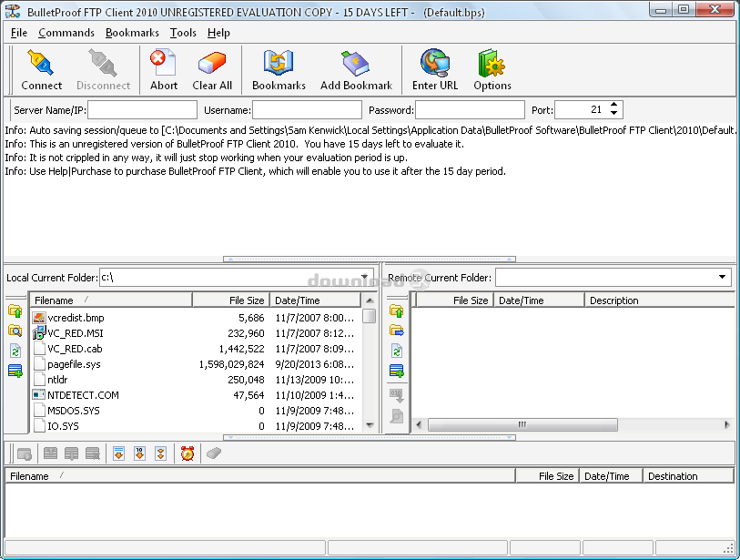Add remote selection to queue
The image size is (740, 560).
(397, 372)
